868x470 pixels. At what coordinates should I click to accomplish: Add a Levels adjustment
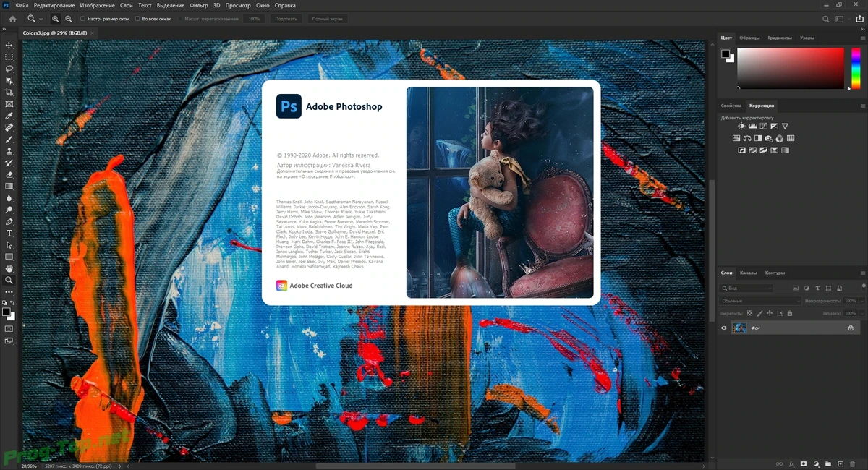pyautogui.click(x=752, y=126)
